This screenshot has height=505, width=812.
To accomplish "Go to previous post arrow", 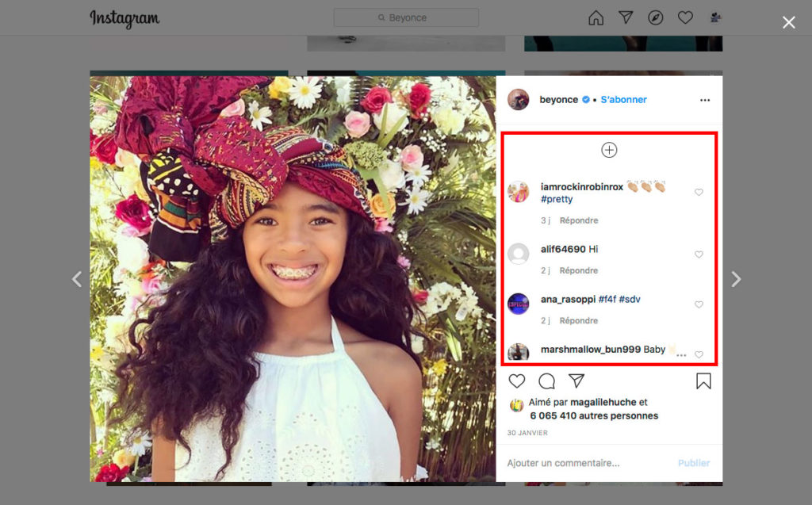I will pos(77,279).
